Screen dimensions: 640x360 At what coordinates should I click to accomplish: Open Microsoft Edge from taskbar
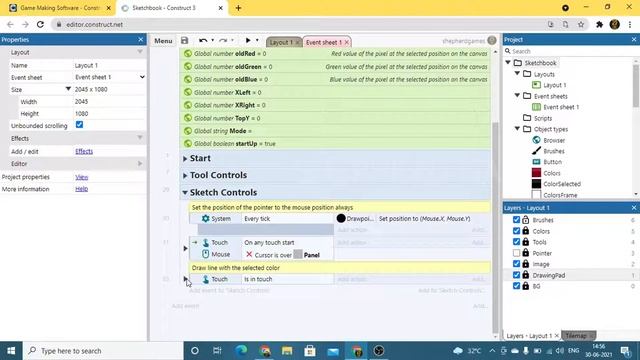click(x=242, y=351)
